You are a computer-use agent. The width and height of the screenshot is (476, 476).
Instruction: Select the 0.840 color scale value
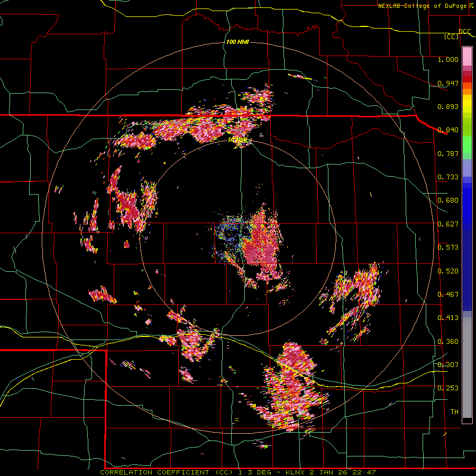(x=448, y=130)
